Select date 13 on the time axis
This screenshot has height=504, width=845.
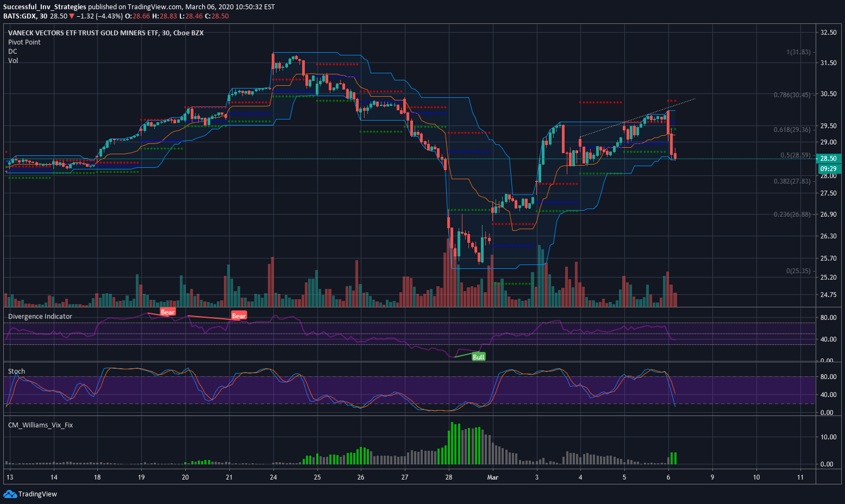coord(9,477)
